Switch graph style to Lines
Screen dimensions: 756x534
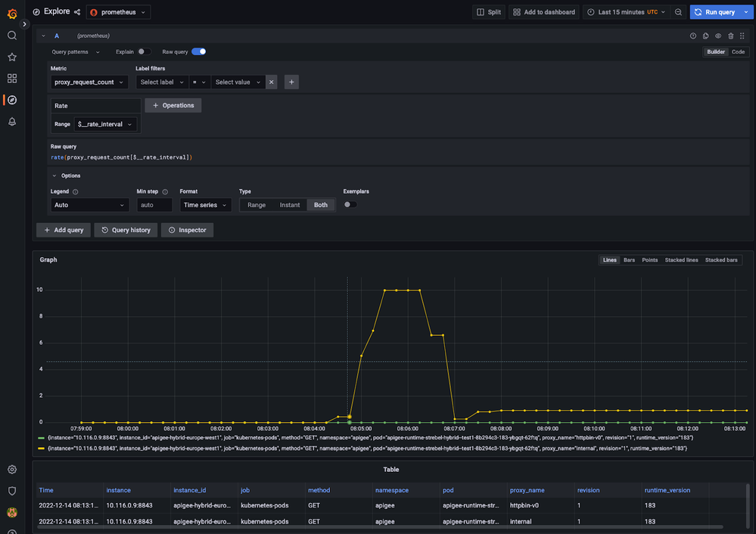[609, 259]
